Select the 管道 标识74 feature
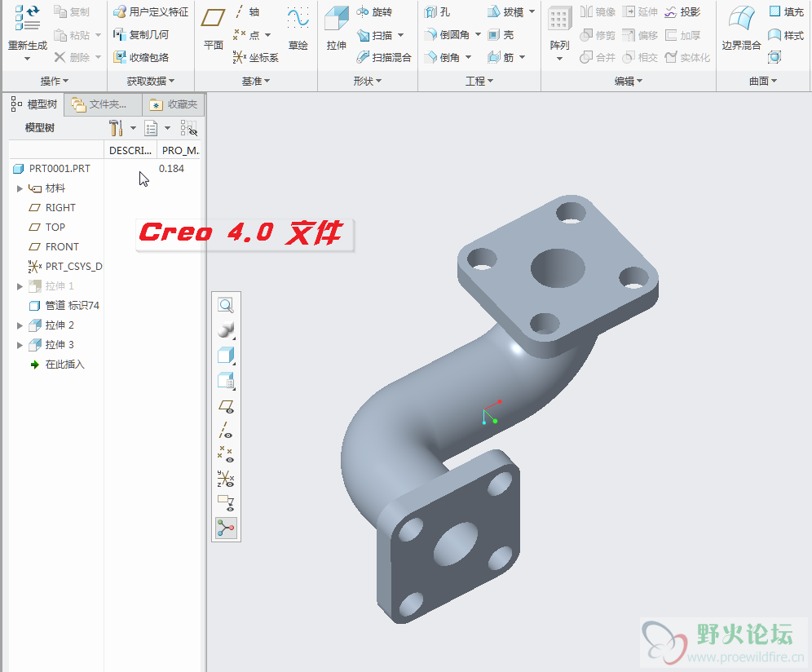 [x=64, y=306]
